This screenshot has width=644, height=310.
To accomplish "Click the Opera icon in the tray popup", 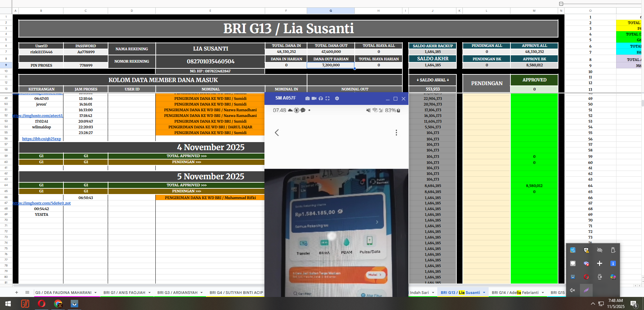I will [x=586, y=277].
